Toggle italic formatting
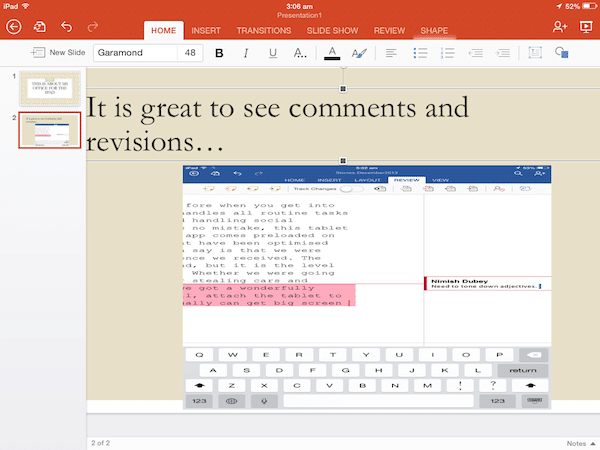 [x=246, y=53]
